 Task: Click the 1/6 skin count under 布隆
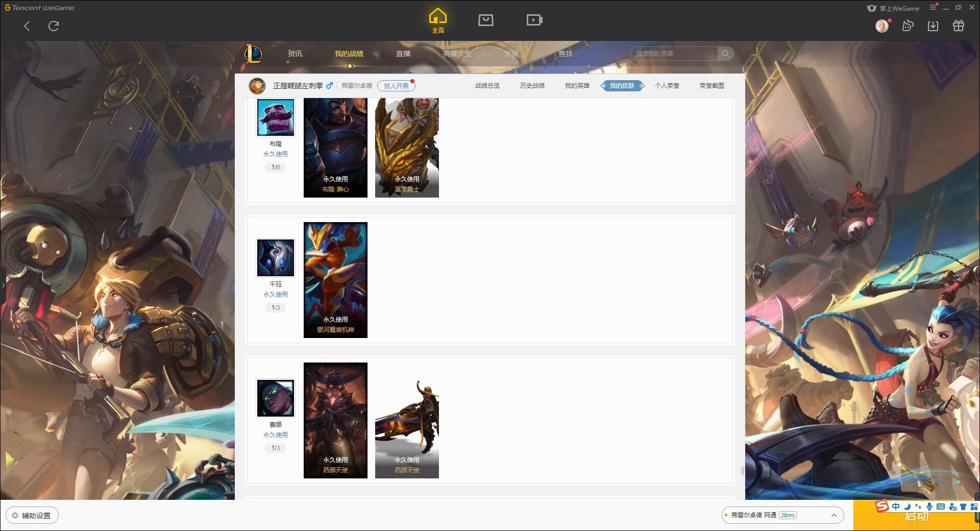pyautogui.click(x=276, y=167)
